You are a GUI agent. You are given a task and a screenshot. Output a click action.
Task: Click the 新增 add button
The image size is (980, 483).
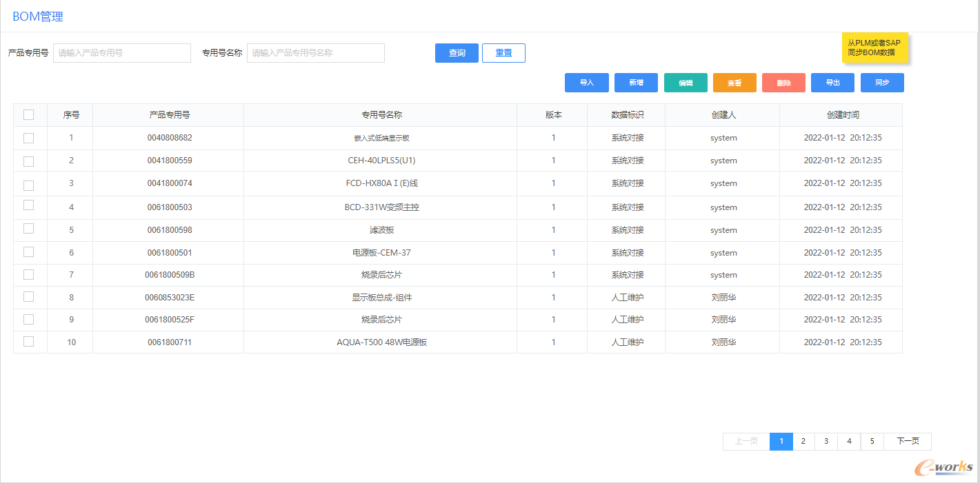tap(636, 83)
